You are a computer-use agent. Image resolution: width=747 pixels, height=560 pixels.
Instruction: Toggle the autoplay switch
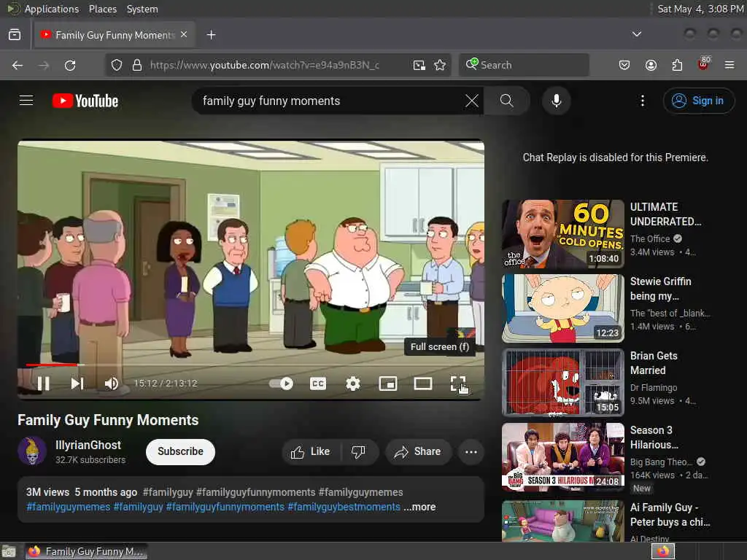tap(281, 384)
